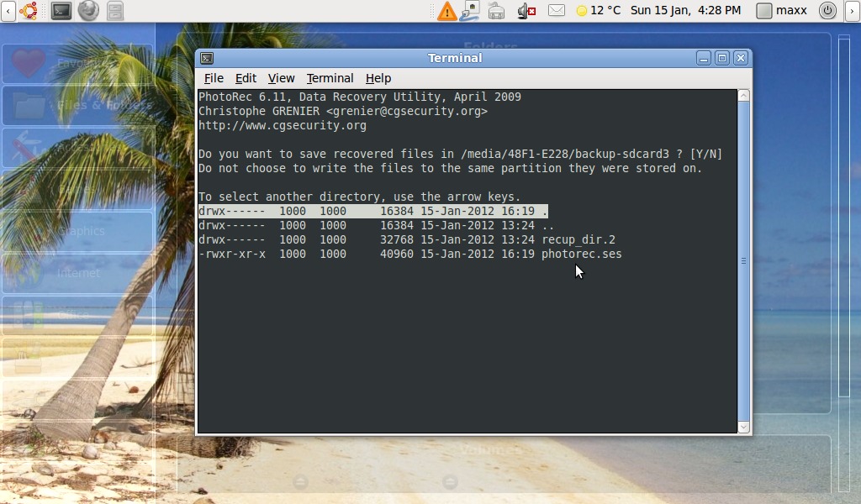Viewport: 861px width, 504px height.
Task: Click the terminal scrollbar down arrow
Action: [743, 428]
